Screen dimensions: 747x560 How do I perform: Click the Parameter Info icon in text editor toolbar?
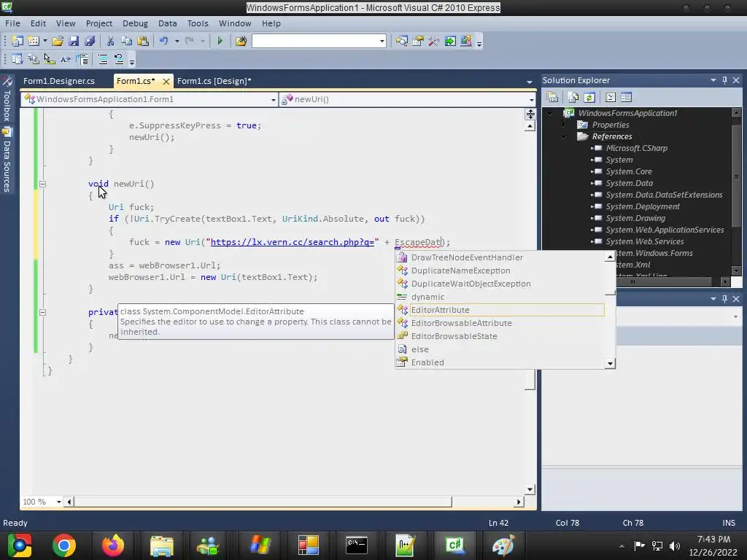tap(34, 60)
